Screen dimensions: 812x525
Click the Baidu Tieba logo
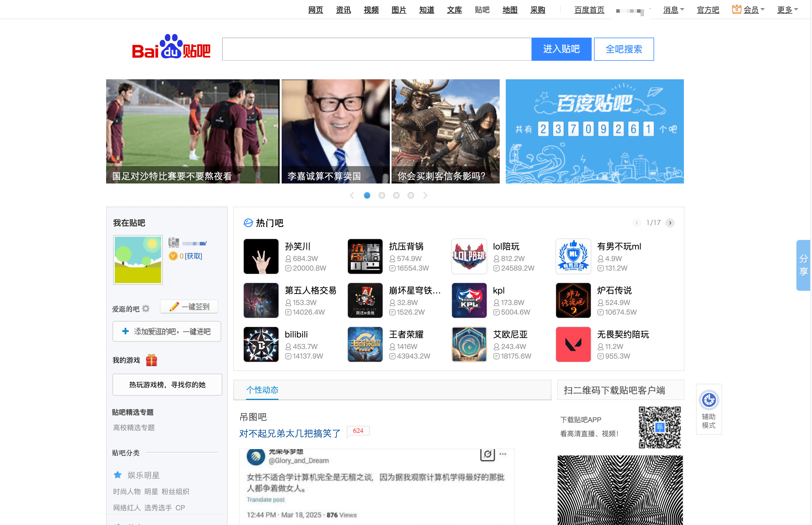tap(171, 47)
